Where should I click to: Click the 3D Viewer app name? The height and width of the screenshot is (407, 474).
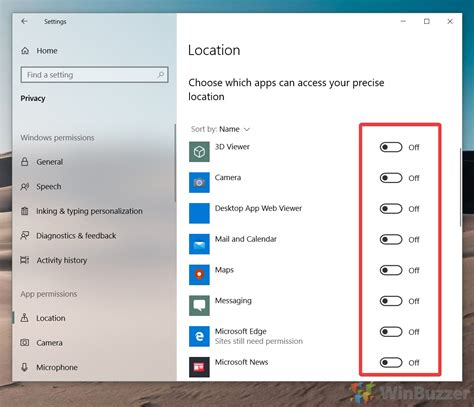click(x=232, y=147)
